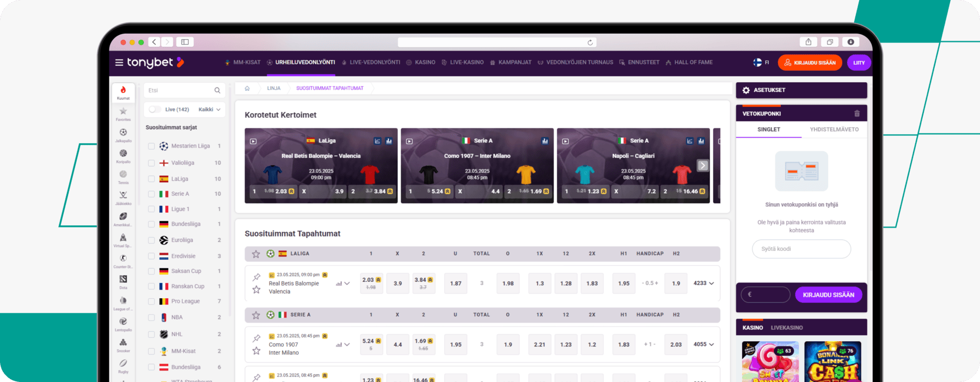The image size is (980, 382).
Task: Pin the Real Betis Balompie match
Action: click(x=256, y=277)
